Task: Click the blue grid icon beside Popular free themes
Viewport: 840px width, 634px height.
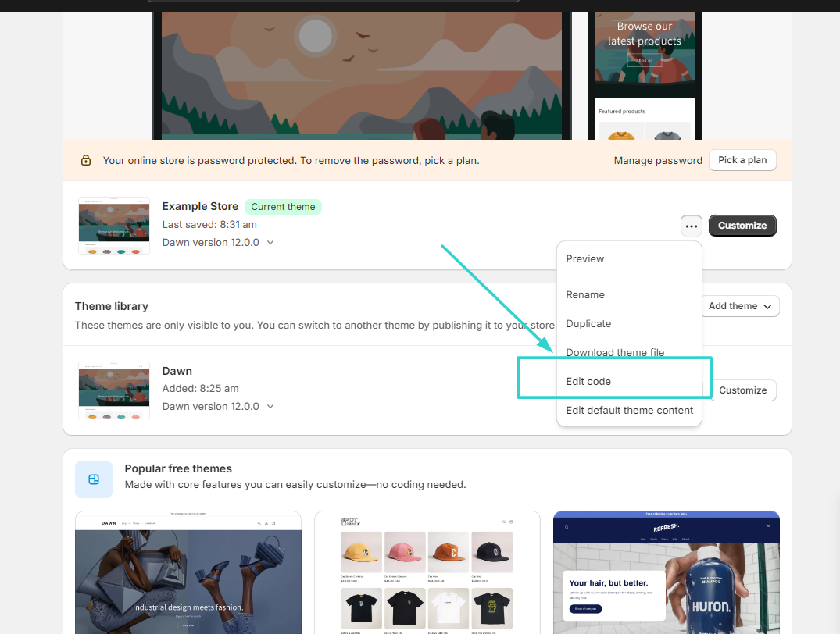Action: [94, 479]
